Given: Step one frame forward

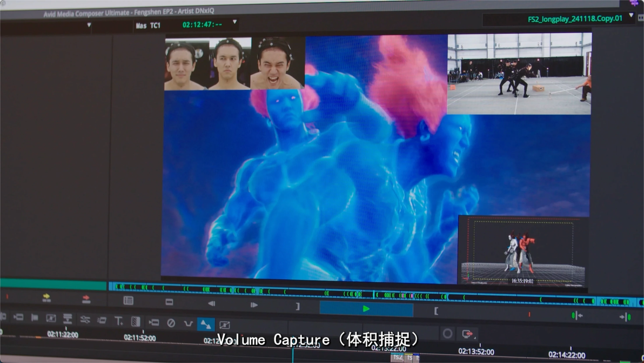Looking at the screenshot, I should (254, 305).
